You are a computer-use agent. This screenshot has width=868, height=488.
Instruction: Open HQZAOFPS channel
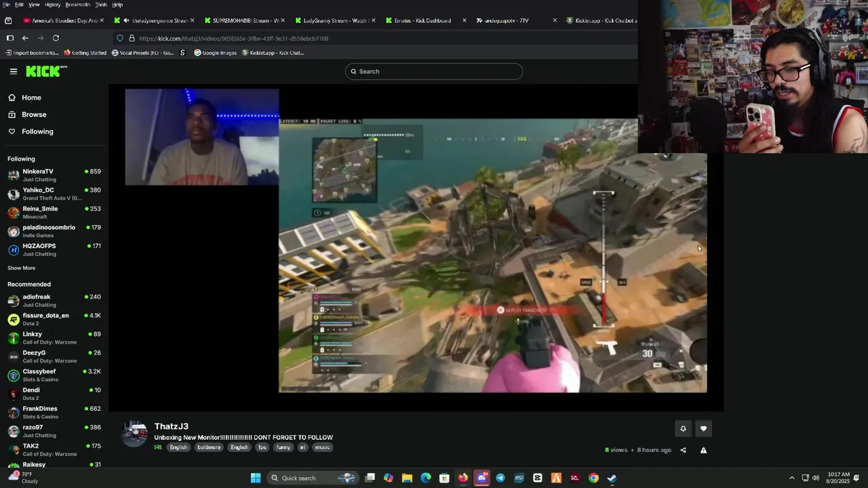coord(54,249)
